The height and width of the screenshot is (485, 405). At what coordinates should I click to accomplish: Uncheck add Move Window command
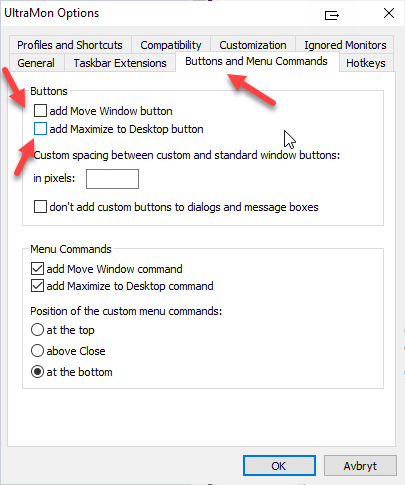coord(37,268)
